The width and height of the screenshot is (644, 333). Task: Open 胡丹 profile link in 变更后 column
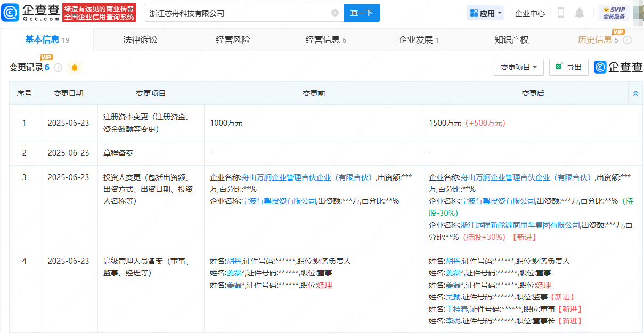tap(453, 261)
